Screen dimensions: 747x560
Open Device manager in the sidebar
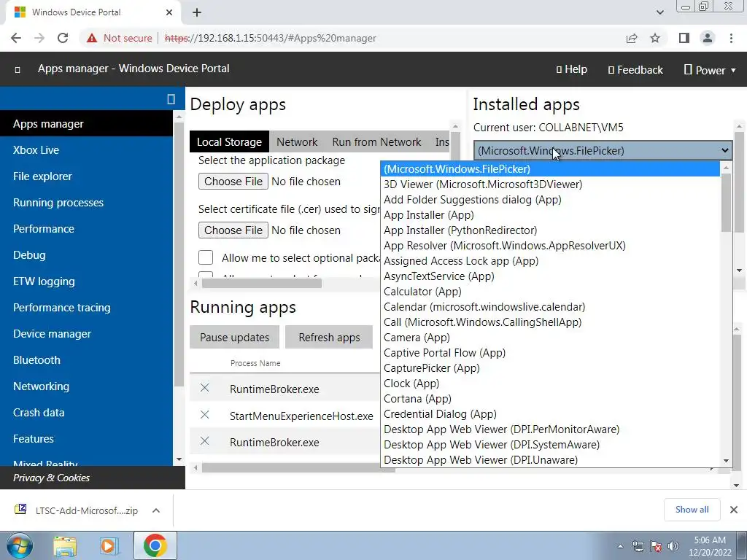[x=87, y=334]
